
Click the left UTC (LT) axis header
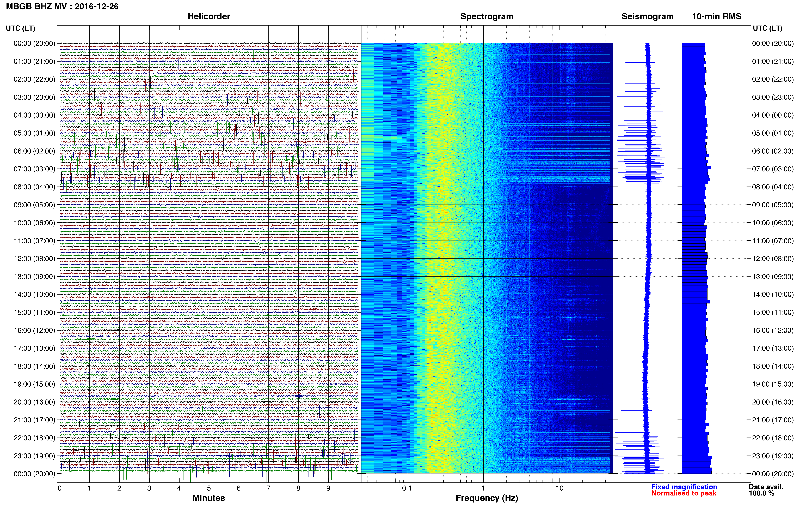tap(21, 28)
